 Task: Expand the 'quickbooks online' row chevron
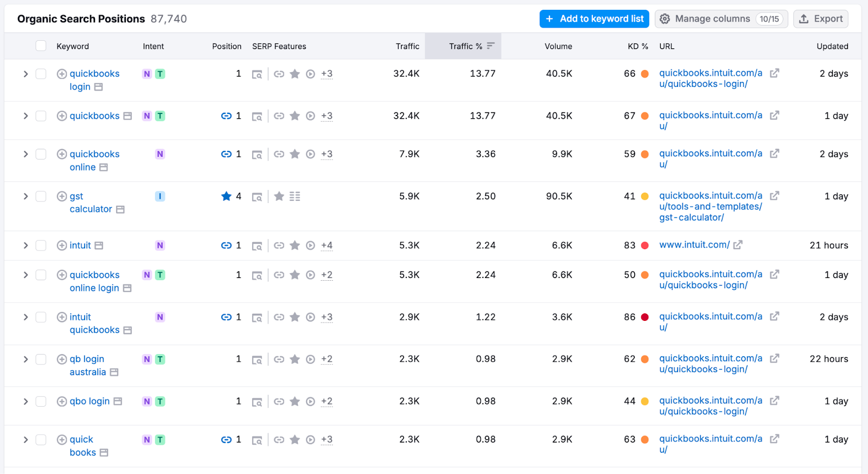pyautogui.click(x=25, y=154)
